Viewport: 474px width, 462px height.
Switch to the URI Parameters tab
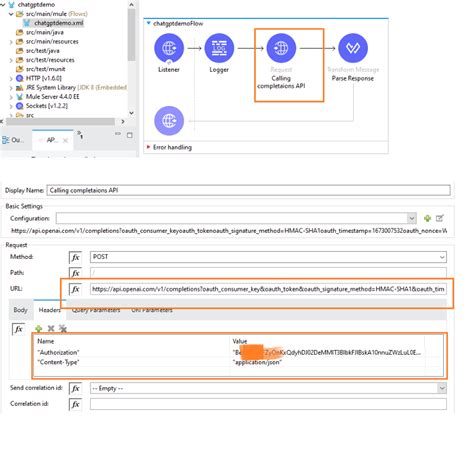click(x=152, y=310)
